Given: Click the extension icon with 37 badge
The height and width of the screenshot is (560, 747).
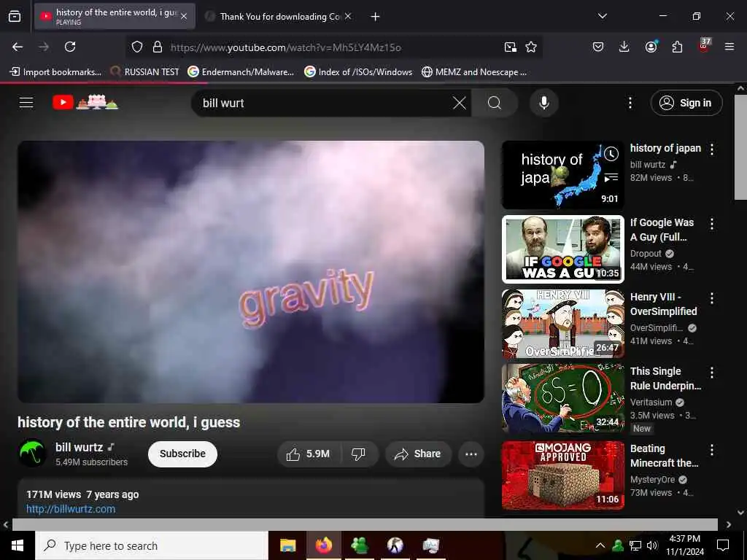Looking at the screenshot, I should 704,46.
